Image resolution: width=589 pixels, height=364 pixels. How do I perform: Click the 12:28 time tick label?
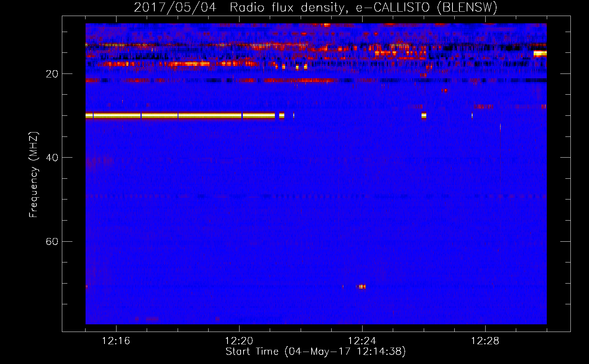coord(485,341)
